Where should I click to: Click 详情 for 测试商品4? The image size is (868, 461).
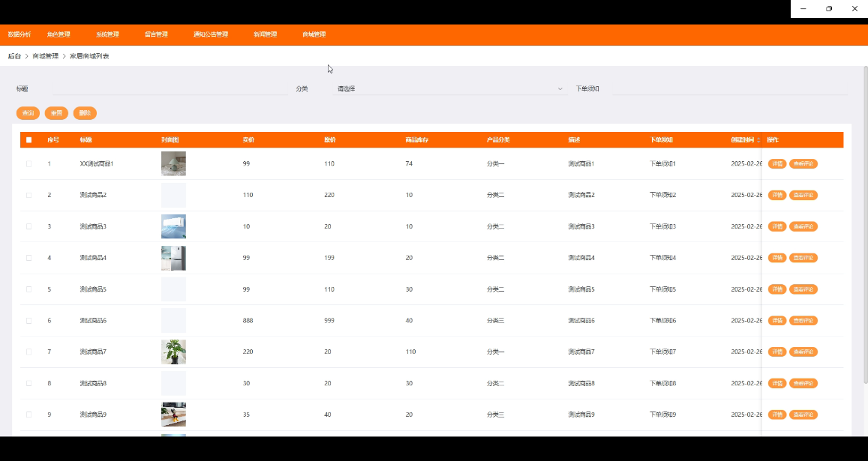[x=777, y=258]
